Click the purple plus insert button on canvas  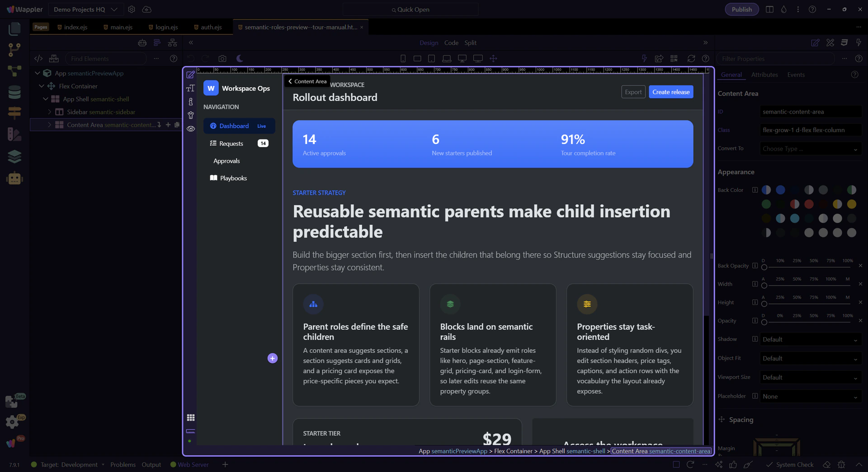[x=272, y=358]
